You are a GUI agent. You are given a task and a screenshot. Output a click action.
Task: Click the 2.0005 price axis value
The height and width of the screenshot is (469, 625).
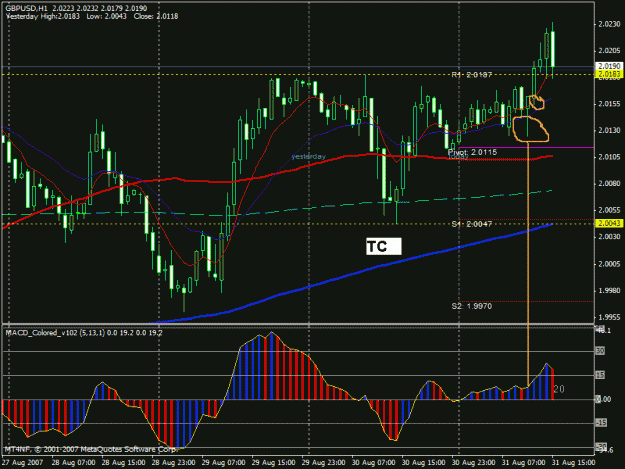point(609,264)
